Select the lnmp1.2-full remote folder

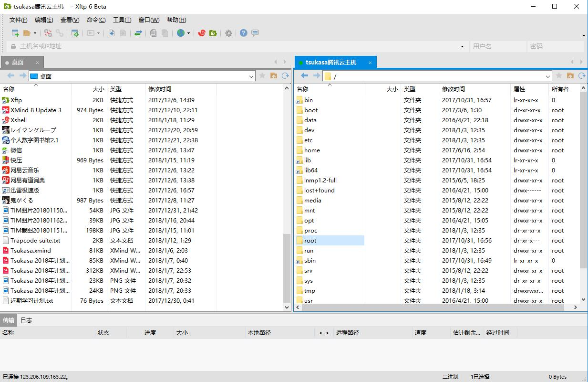320,180
